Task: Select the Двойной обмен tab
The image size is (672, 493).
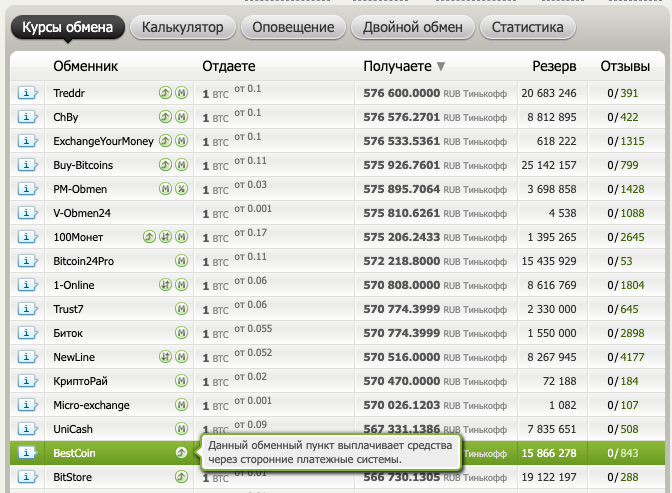Action: pyautogui.click(x=413, y=27)
